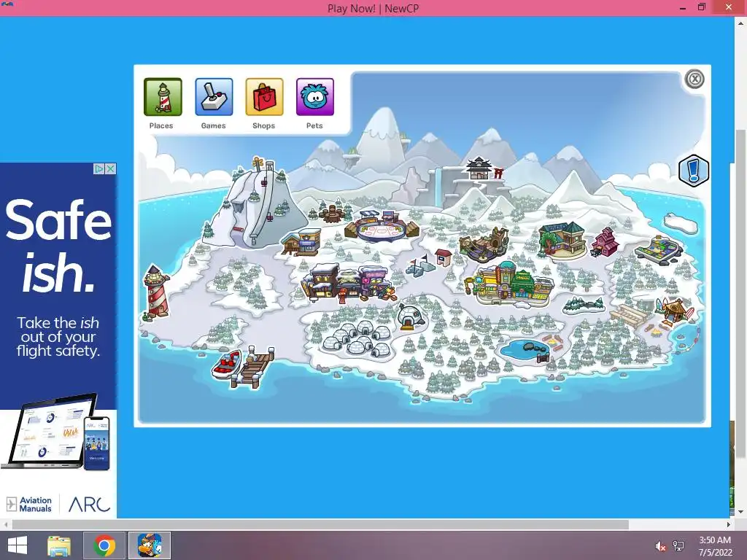Click the horizontal scrollbar thumb
The image size is (747, 560).
[x=320, y=524]
